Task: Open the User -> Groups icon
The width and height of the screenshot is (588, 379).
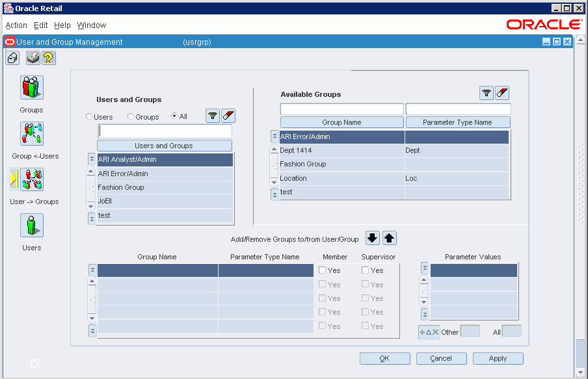Action: pyautogui.click(x=32, y=179)
